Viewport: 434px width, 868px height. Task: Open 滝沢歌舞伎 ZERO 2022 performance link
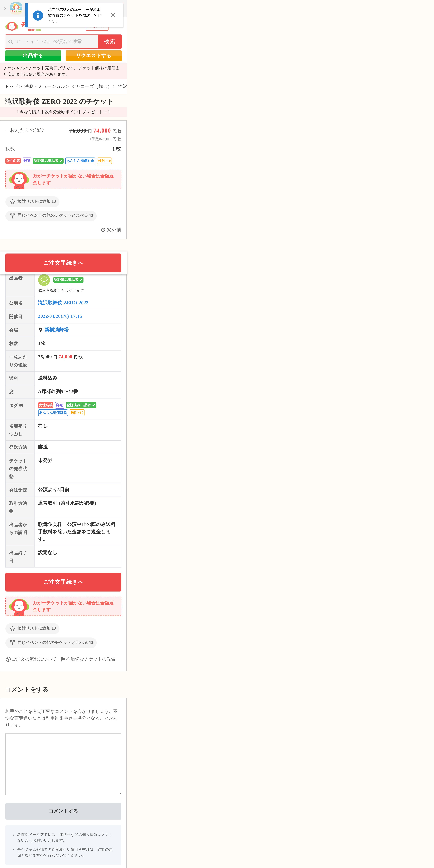63,303
